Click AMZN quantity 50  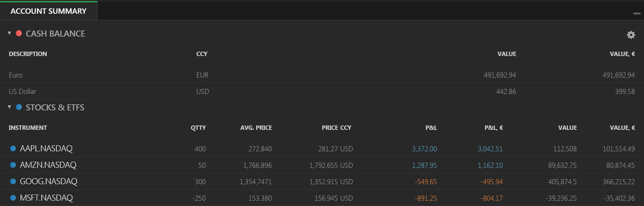[202, 165]
